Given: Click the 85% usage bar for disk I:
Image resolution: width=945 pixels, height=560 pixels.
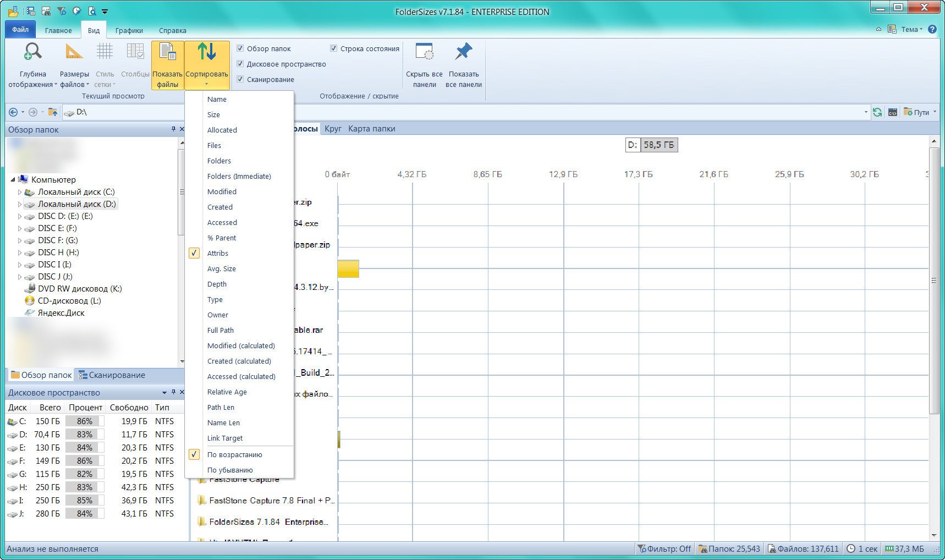Looking at the screenshot, I should (x=85, y=500).
